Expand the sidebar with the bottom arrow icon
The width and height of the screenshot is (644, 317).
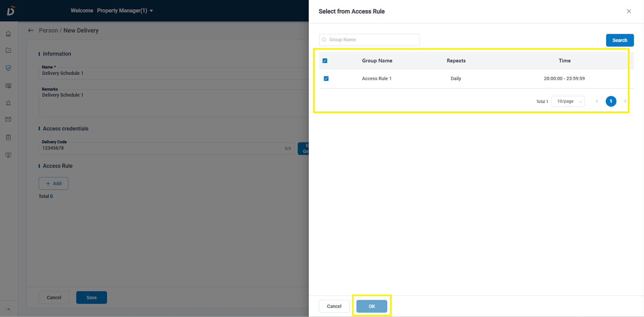click(8, 309)
